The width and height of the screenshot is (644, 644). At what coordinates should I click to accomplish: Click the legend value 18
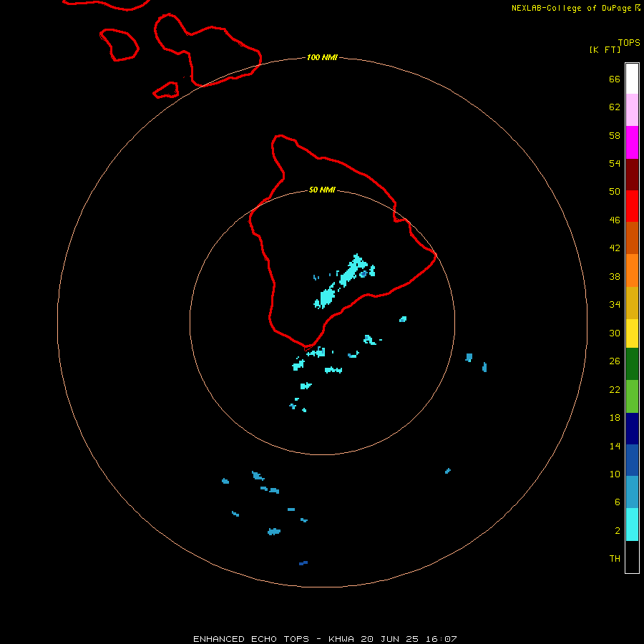pos(615,418)
